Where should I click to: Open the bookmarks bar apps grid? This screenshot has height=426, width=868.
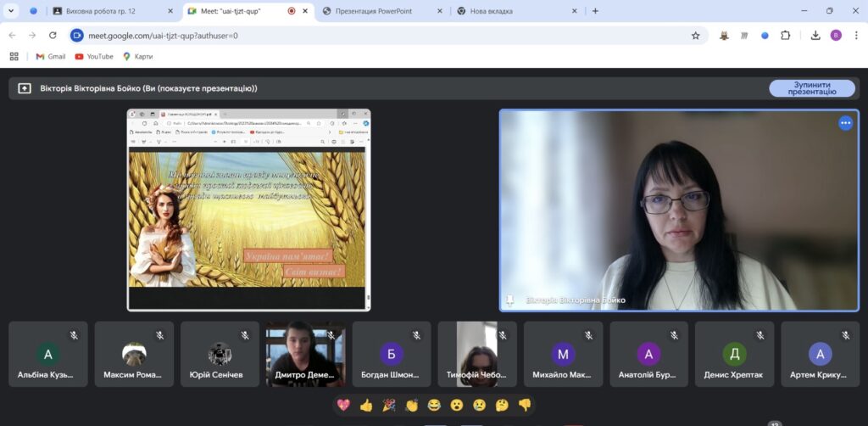click(x=14, y=57)
